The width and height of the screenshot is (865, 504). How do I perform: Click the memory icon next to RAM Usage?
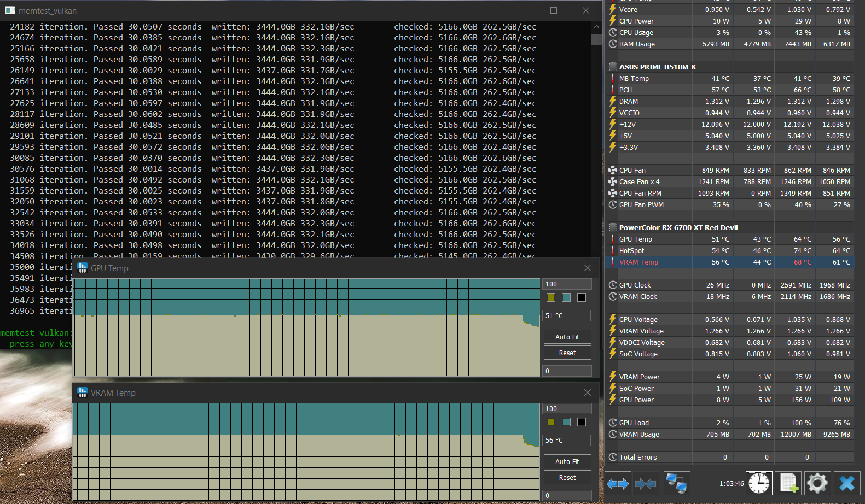point(613,44)
